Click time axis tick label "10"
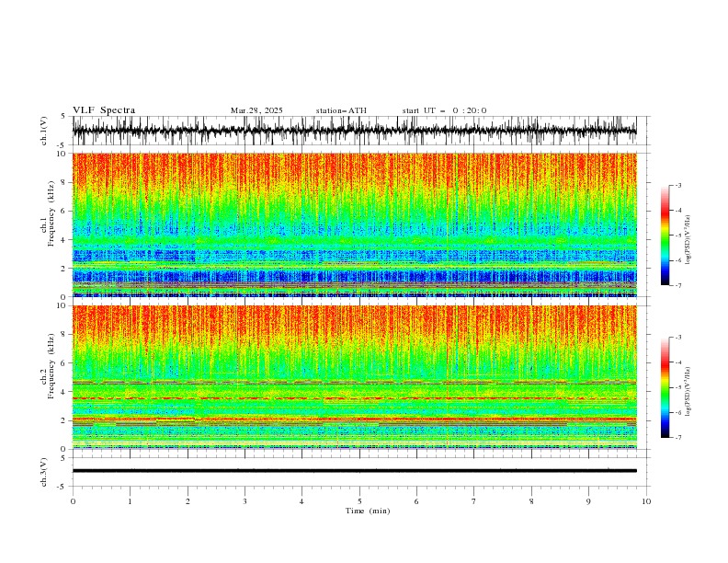Screen dimensions: 728x563 click(x=646, y=501)
